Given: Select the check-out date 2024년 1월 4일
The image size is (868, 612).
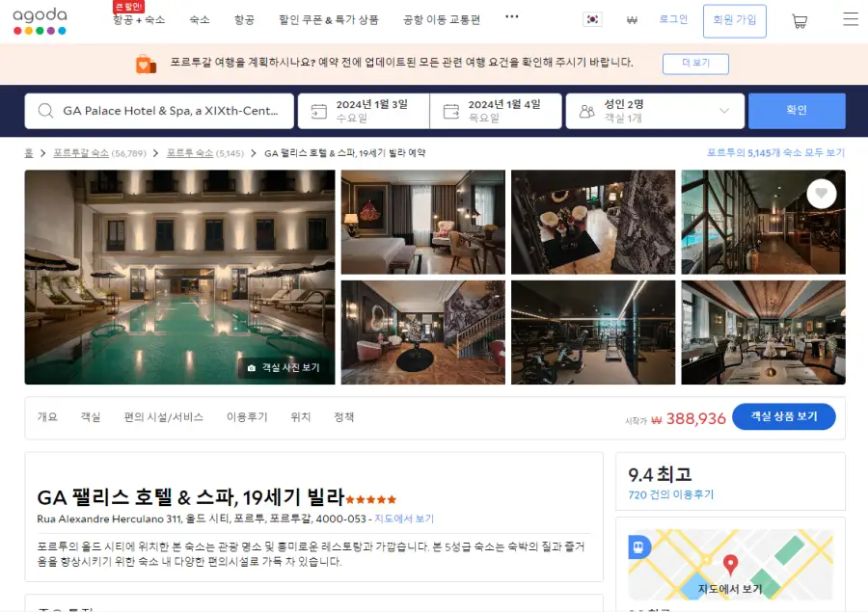Looking at the screenshot, I should pos(496,111).
